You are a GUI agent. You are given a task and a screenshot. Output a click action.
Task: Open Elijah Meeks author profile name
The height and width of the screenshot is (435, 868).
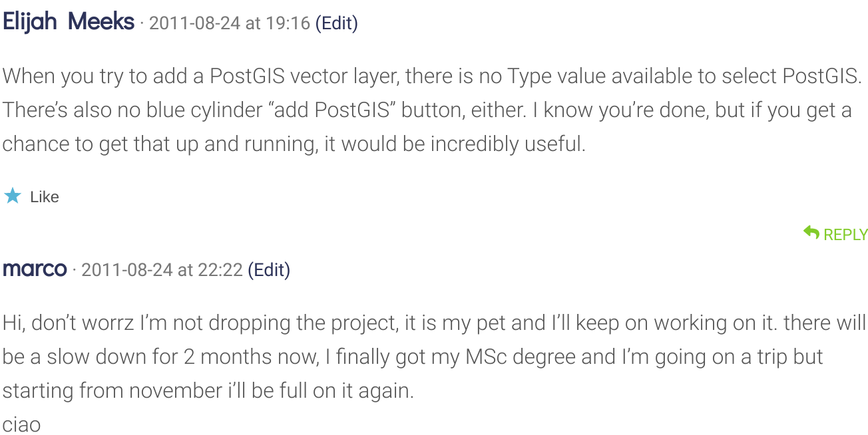click(x=69, y=23)
